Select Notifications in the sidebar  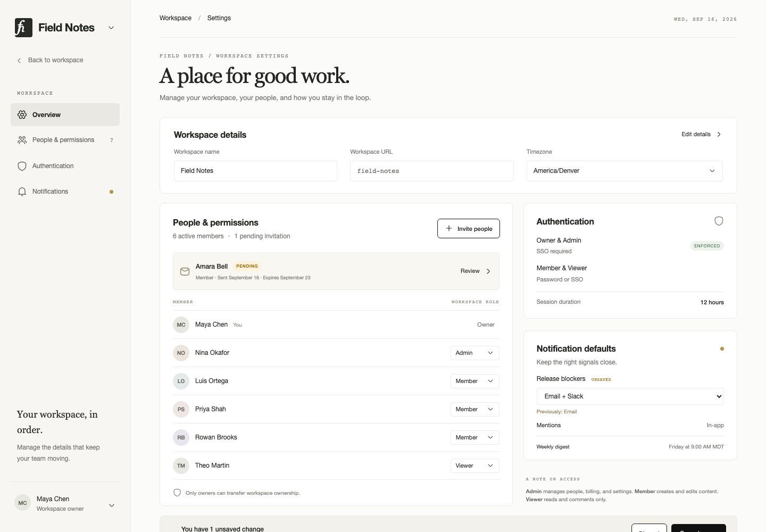click(x=65, y=192)
